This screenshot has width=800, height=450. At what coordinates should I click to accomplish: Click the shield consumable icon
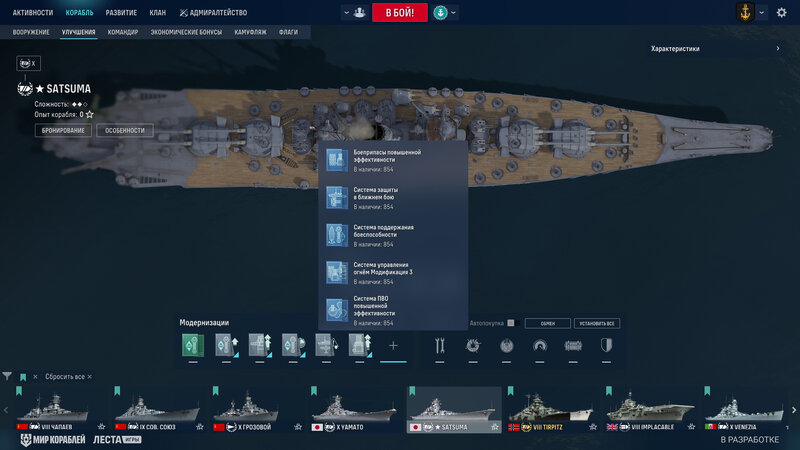(606, 346)
